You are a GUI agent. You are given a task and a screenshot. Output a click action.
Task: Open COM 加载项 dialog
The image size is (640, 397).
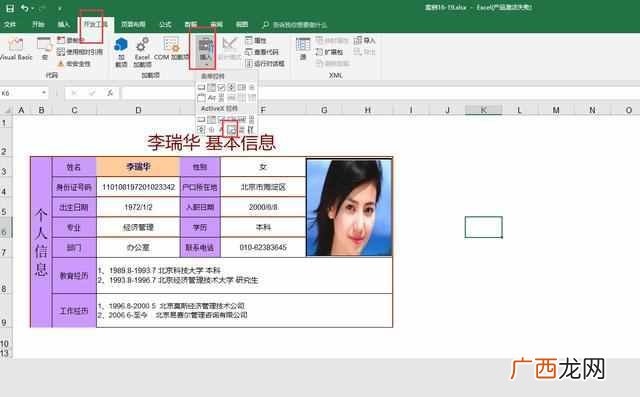point(171,49)
